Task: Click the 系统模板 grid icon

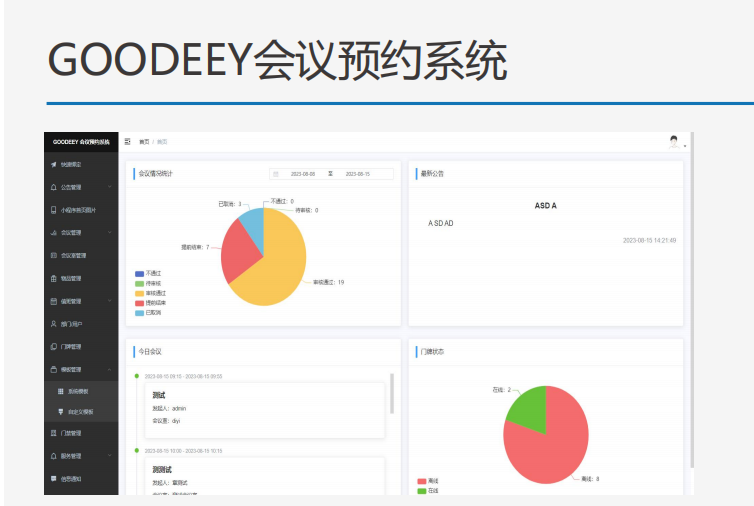Action: point(60,391)
